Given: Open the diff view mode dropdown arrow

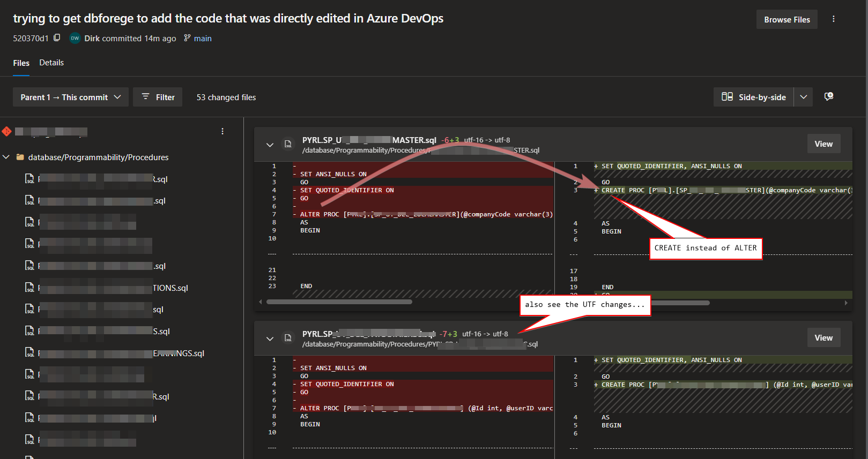Looking at the screenshot, I should pyautogui.click(x=803, y=97).
